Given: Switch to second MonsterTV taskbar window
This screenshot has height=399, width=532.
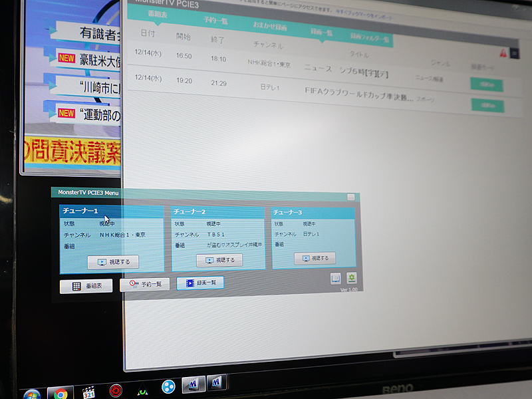Looking at the screenshot, I should tap(217, 383).
